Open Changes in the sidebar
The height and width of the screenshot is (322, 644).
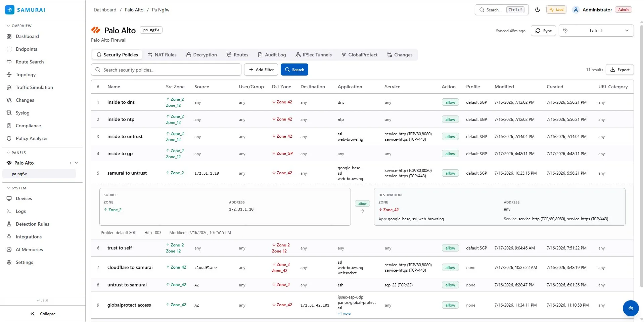point(25,100)
